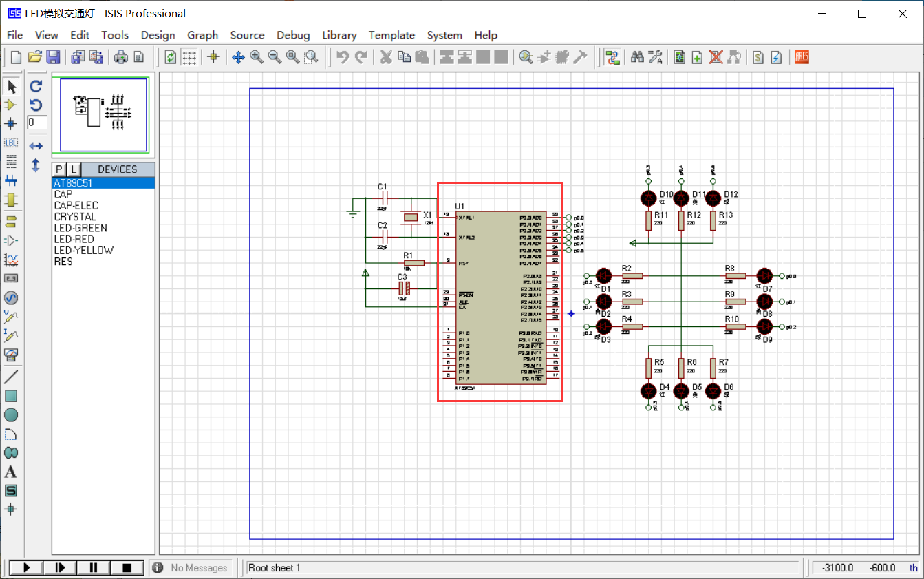Select the 2D Graphics Circle tool
Image resolution: width=924 pixels, height=579 pixels.
(x=11, y=415)
